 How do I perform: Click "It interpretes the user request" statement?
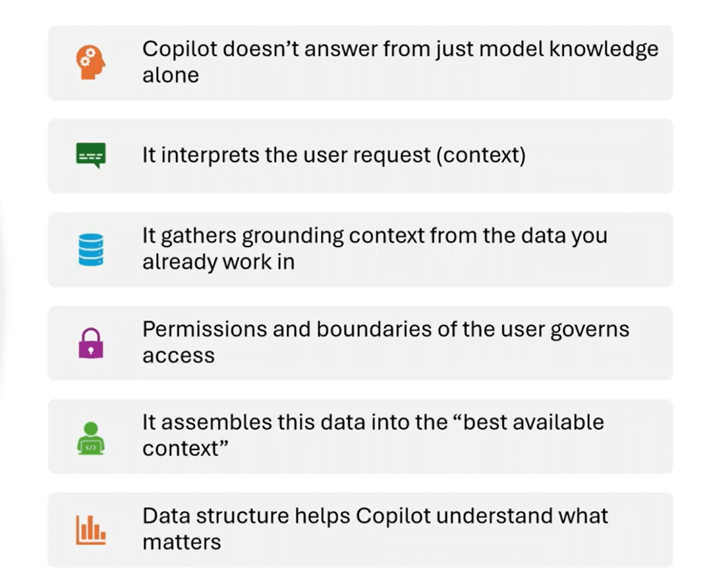tap(333, 156)
